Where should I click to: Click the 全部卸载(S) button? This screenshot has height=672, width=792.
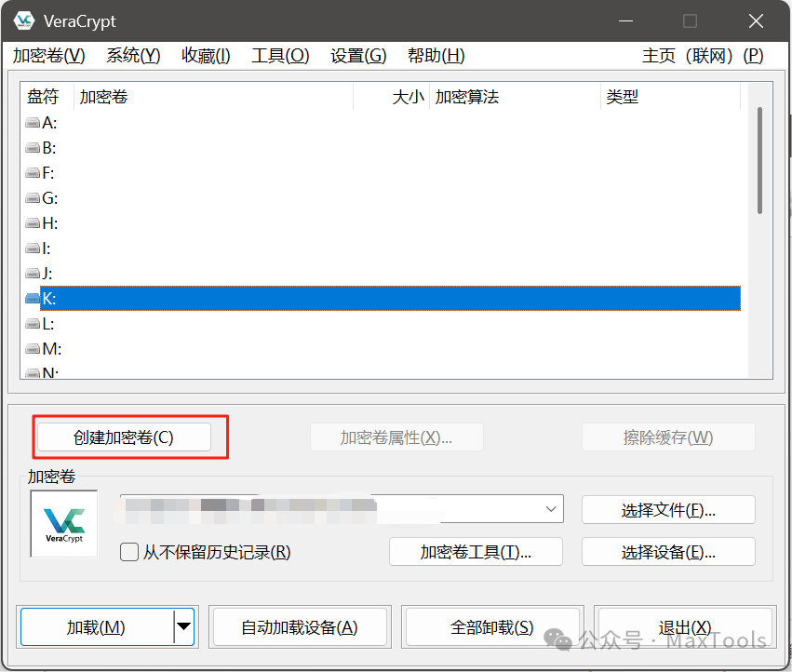pyautogui.click(x=492, y=627)
